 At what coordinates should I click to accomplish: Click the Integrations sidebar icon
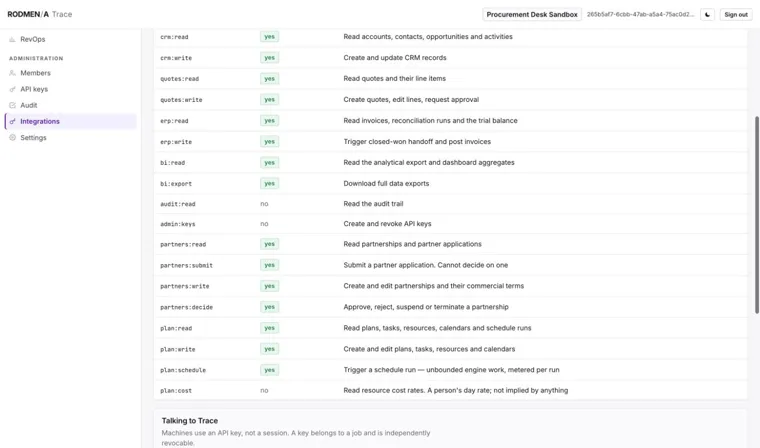[13, 121]
